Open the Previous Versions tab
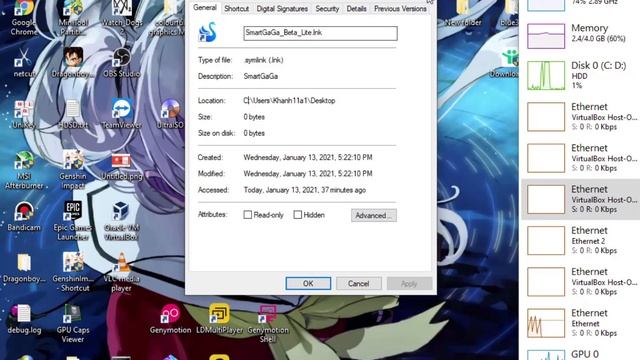Viewport: 640px width, 360px height. (x=400, y=9)
